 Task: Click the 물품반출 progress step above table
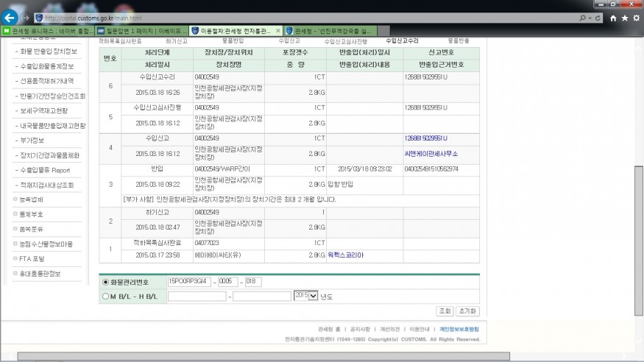(x=459, y=40)
